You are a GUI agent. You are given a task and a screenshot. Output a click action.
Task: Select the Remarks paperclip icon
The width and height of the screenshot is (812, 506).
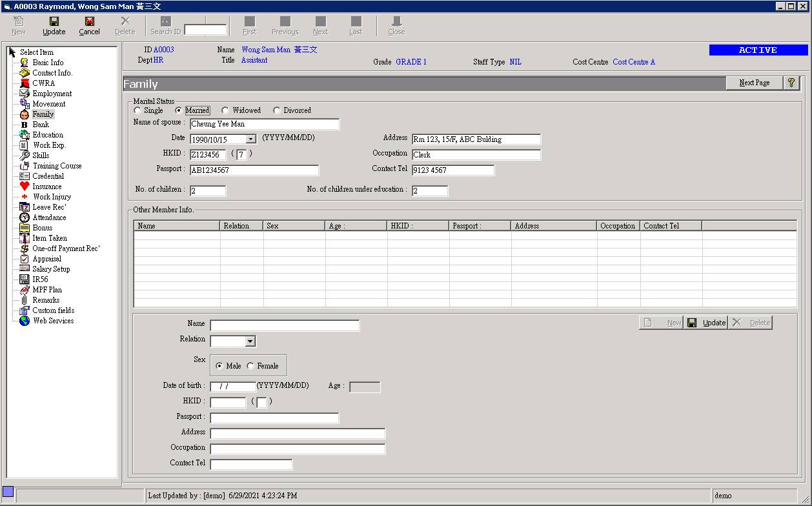click(25, 300)
